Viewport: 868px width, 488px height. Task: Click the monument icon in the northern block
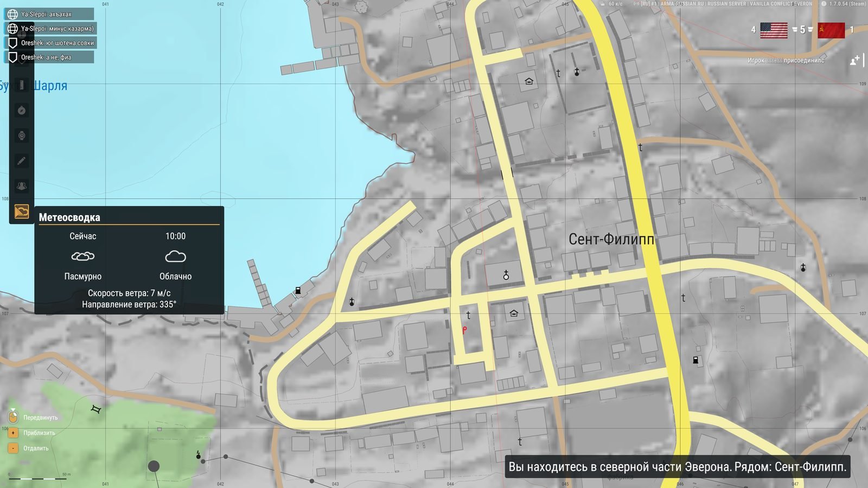[x=577, y=72]
